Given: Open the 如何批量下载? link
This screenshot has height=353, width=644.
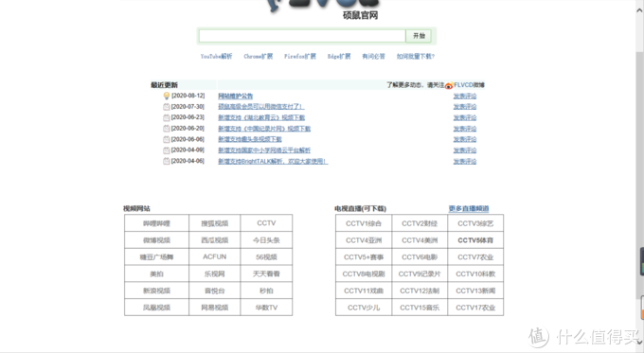Looking at the screenshot, I should click(x=415, y=56).
